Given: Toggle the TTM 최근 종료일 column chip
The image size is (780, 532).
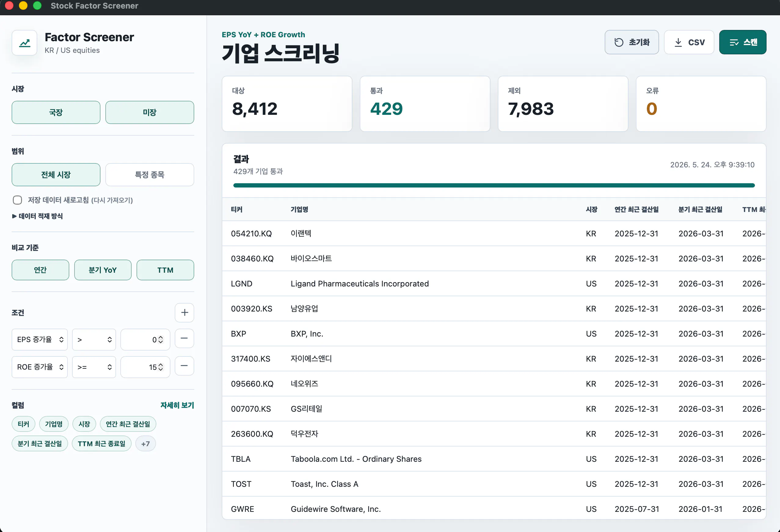Looking at the screenshot, I should point(102,444).
